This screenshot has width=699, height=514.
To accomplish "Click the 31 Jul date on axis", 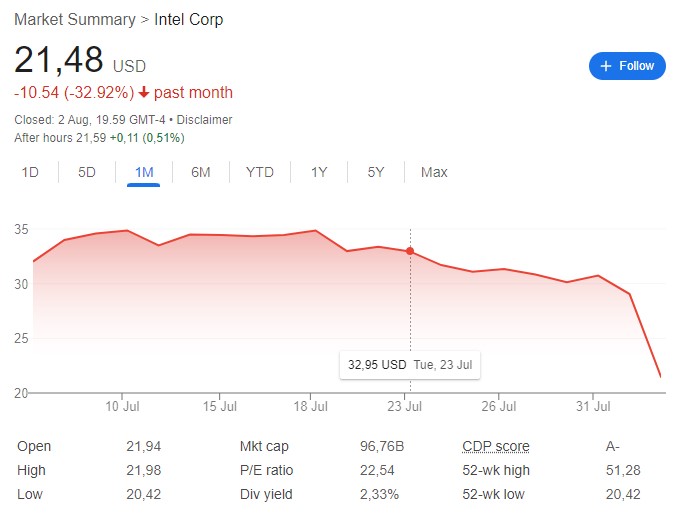I will pos(594,407).
